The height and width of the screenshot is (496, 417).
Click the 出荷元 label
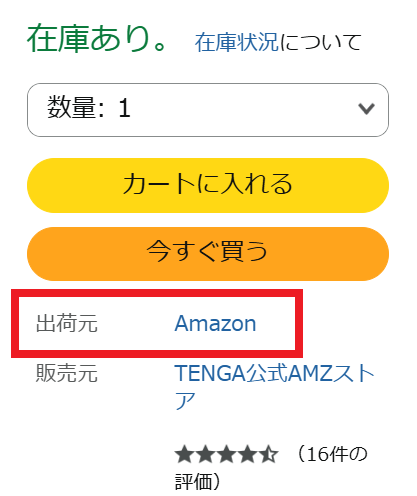67,323
